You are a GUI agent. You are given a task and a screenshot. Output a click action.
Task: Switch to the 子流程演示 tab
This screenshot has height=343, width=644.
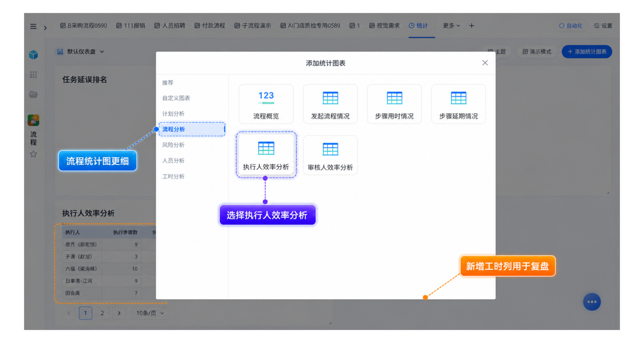[x=253, y=26]
